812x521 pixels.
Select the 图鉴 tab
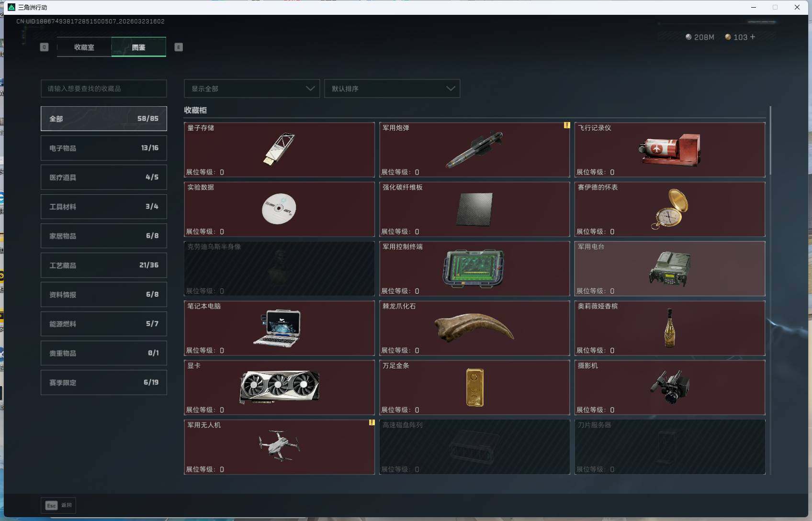[139, 47]
